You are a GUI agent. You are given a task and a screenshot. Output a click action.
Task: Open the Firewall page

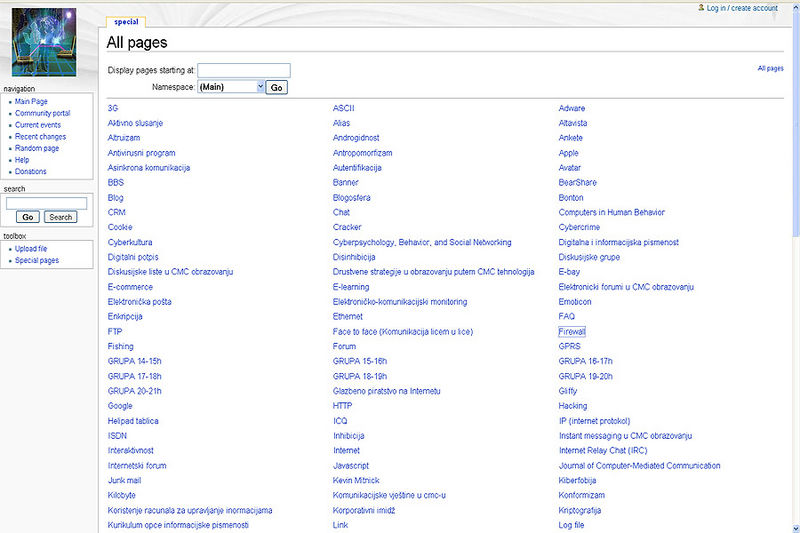click(x=571, y=332)
